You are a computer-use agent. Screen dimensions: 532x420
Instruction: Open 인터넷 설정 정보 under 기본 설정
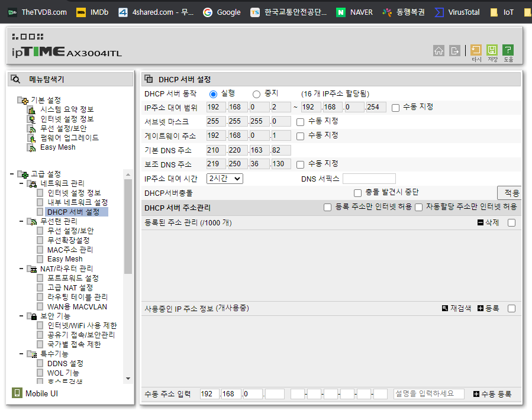pos(67,119)
